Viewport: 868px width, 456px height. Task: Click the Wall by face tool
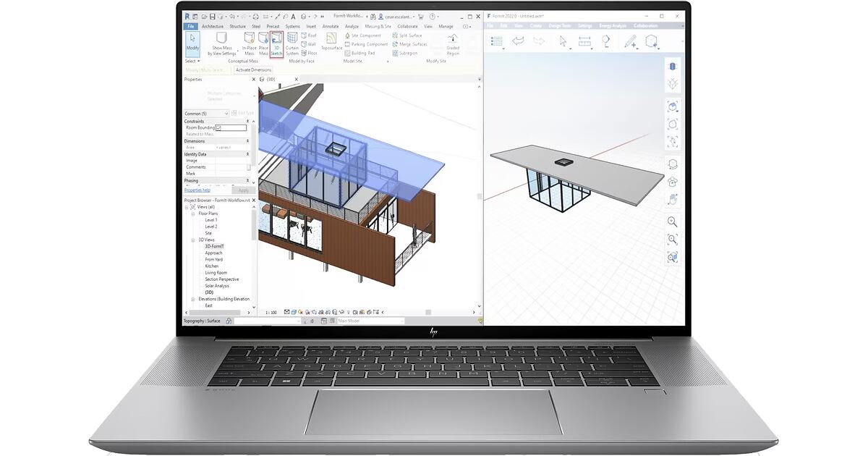(309, 44)
